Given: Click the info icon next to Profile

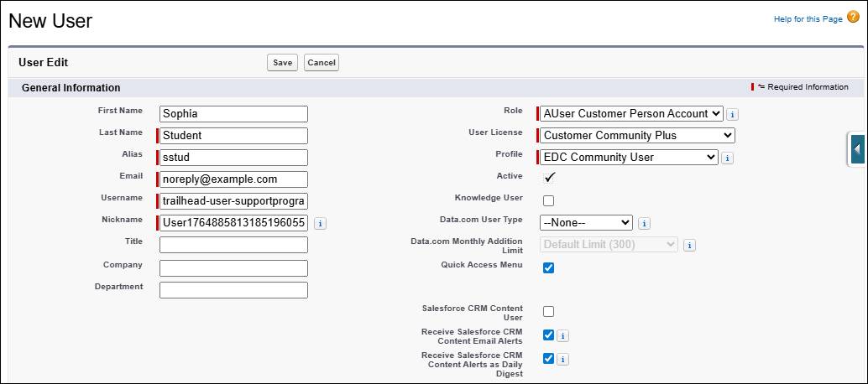Looking at the screenshot, I should click(x=728, y=158).
